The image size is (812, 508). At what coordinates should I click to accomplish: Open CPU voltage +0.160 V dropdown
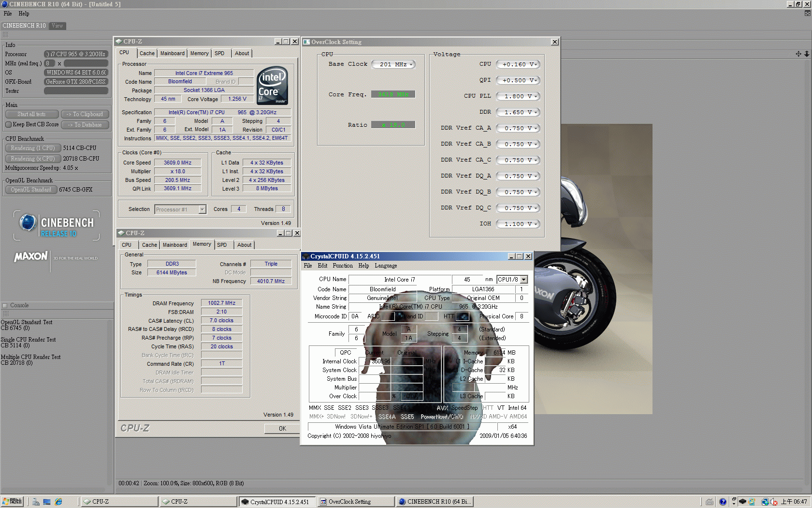pyautogui.click(x=518, y=64)
